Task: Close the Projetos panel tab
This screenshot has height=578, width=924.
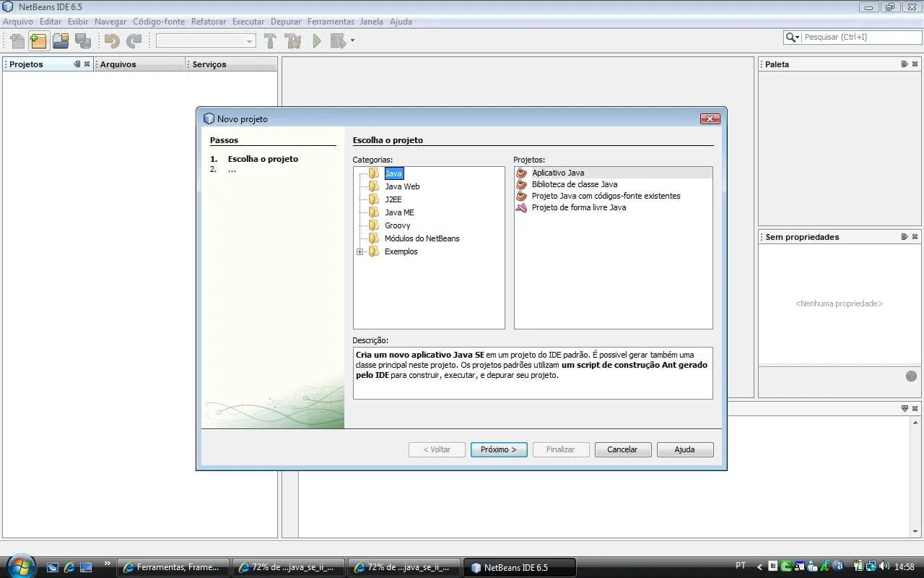Action: [x=87, y=64]
